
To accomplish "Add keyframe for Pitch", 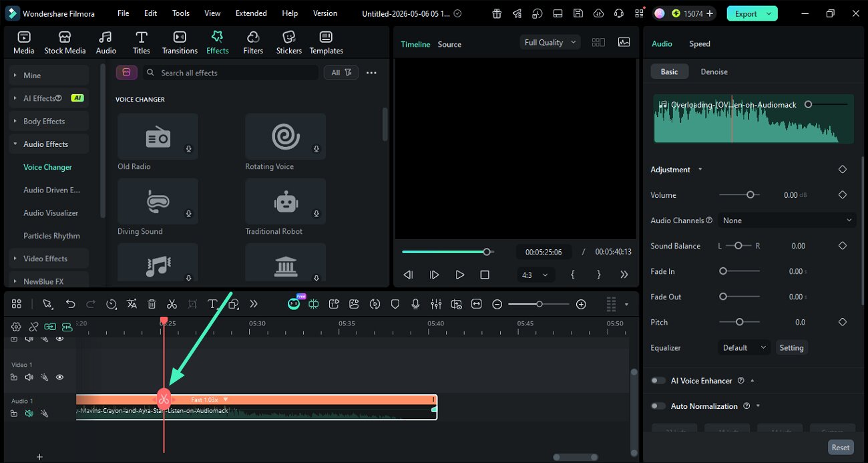I will [843, 322].
